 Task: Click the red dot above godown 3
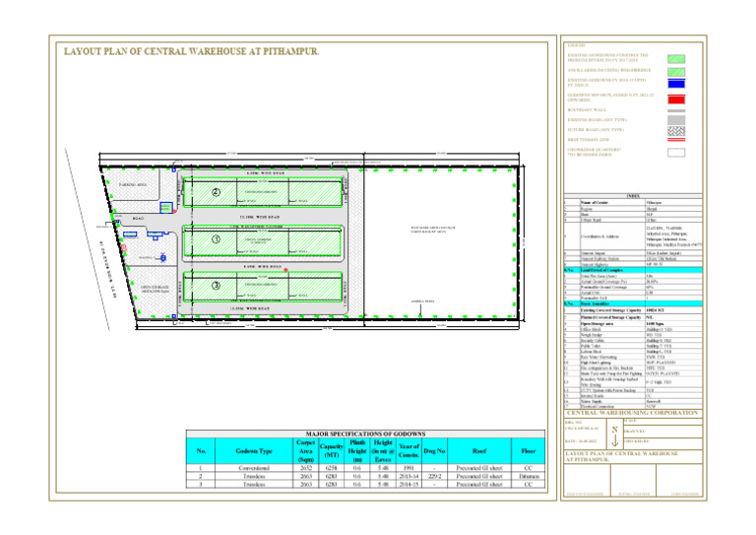click(285, 270)
